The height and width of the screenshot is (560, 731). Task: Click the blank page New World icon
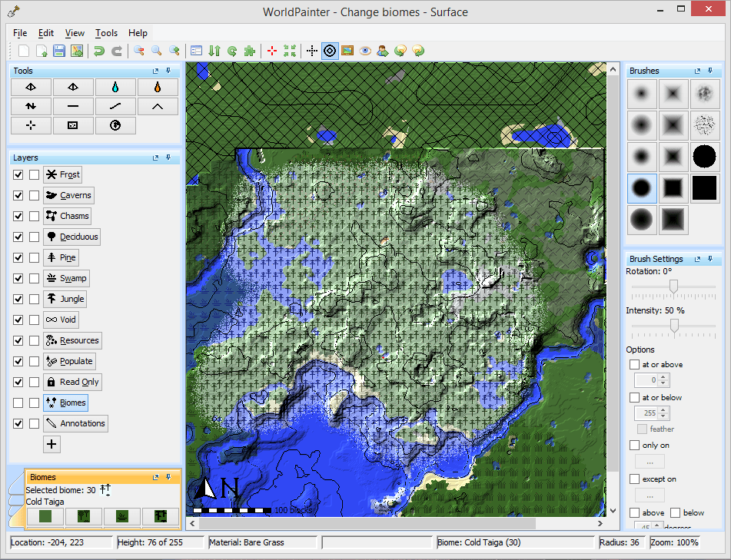(x=23, y=51)
